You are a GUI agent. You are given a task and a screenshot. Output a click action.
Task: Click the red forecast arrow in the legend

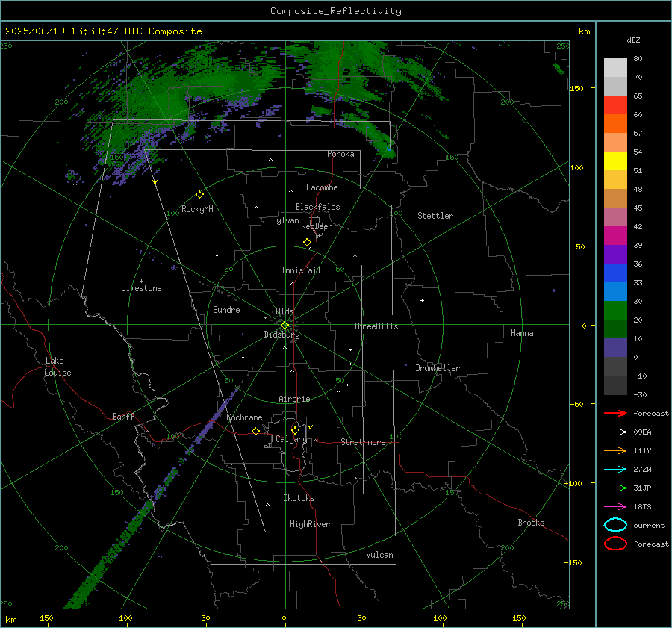pos(615,413)
